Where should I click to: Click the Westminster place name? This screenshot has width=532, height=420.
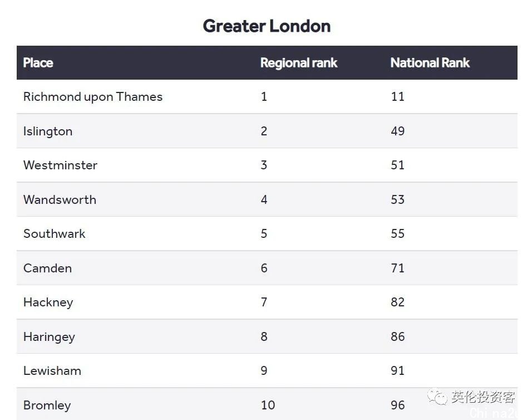coord(61,165)
